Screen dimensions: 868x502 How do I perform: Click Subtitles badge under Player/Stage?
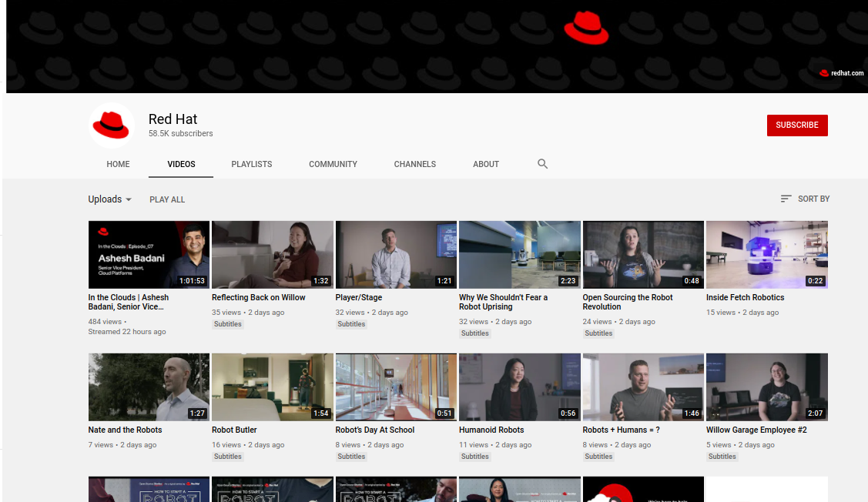point(351,324)
